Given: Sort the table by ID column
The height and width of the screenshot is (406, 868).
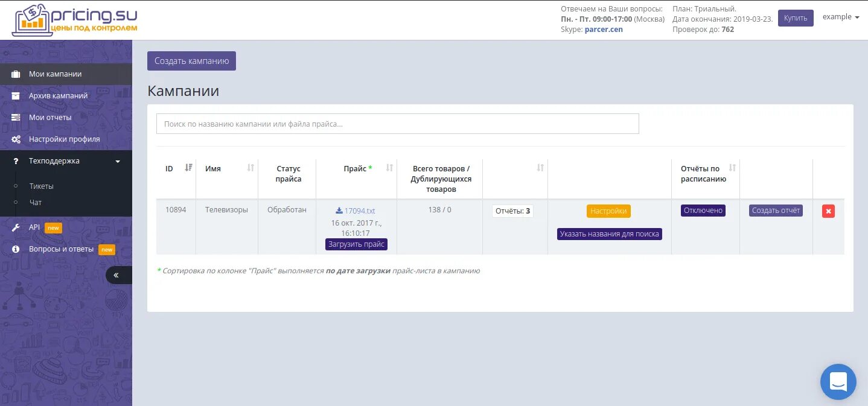Looking at the screenshot, I should [188, 168].
